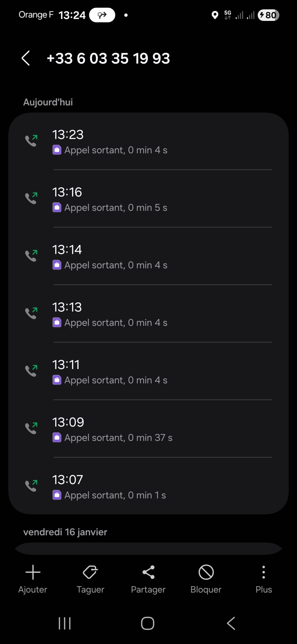Tap the Bloquer block icon
The width and height of the screenshot is (297, 644).
point(206,572)
